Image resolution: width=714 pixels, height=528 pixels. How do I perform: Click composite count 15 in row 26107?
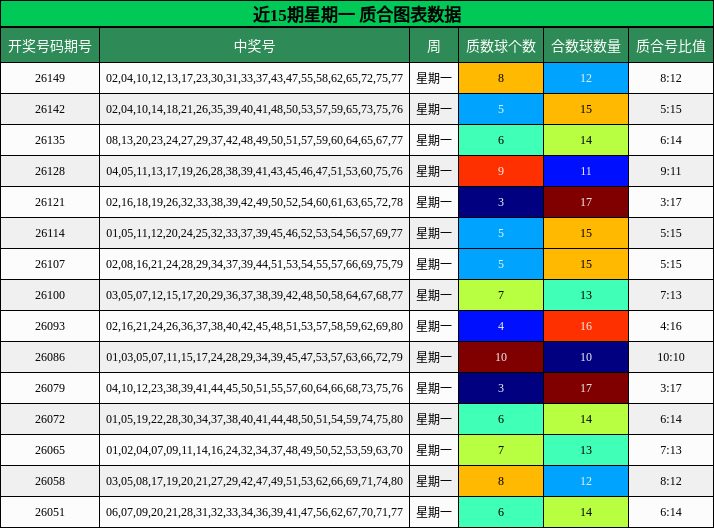(586, 264)
